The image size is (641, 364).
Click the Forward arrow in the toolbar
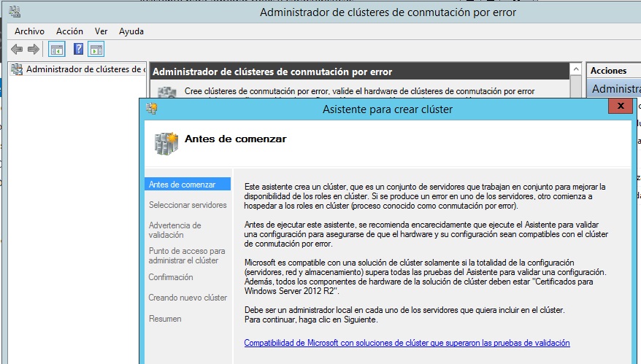(33, 50)
